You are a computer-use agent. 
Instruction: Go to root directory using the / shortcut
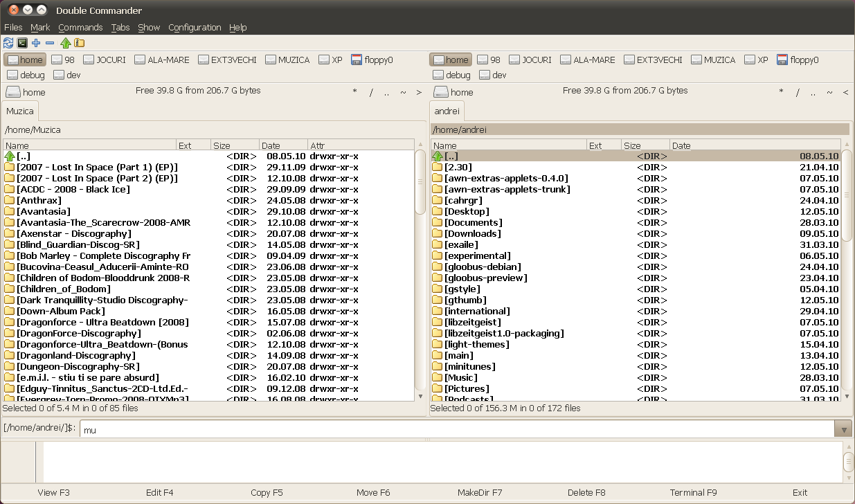pyautogui.click(x=372, y=91)
